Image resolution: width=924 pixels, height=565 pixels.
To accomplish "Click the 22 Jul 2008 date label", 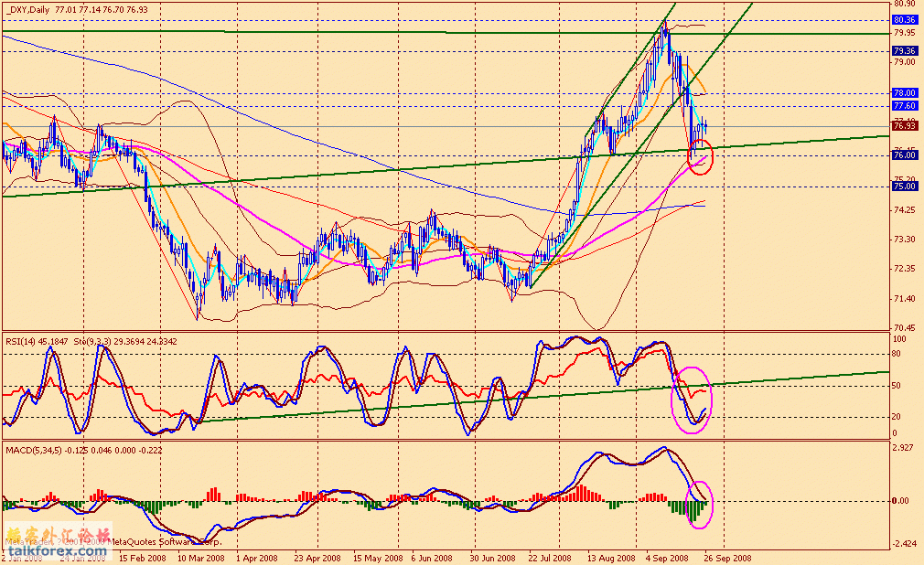I will (x=550, y=558).
